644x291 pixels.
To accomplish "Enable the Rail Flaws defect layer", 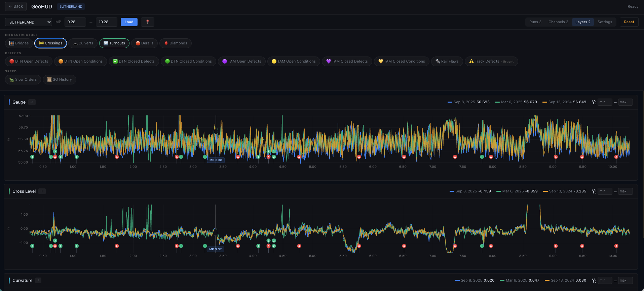I will (x=447, y=61).
